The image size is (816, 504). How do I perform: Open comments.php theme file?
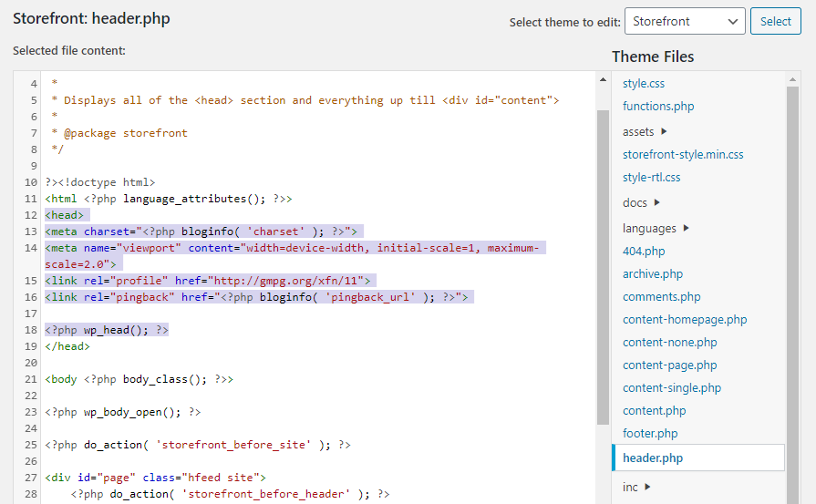point(661,297)
